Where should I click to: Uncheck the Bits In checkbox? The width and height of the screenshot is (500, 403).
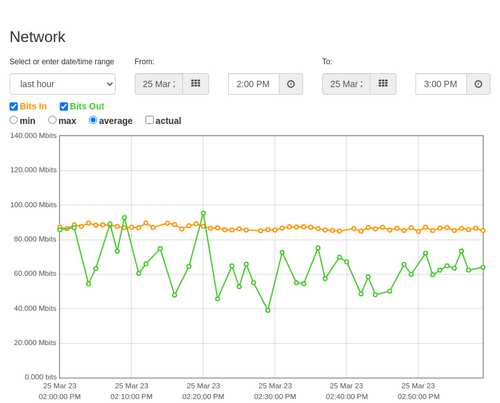pyautogui.click(x=14, y=106)
